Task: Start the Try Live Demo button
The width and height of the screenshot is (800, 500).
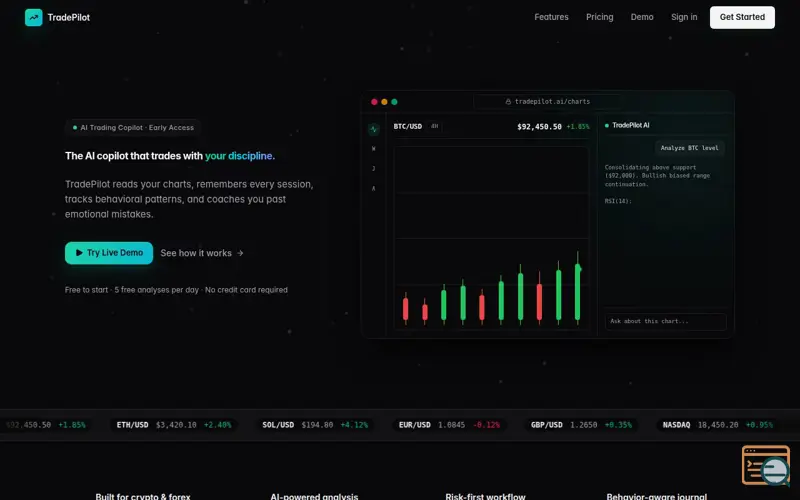Action: pos(109,253)
